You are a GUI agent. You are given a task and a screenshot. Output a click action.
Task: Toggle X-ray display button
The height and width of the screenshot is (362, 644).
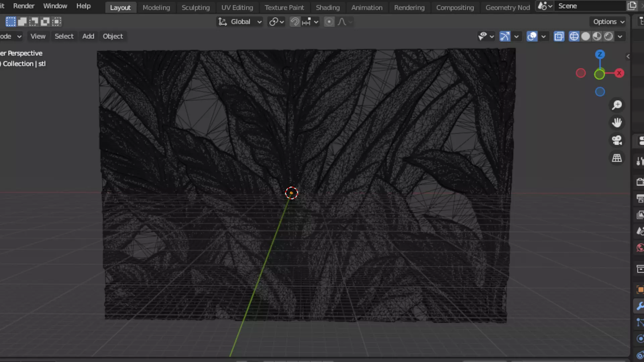pyautogui.click(x=559, y=36)
